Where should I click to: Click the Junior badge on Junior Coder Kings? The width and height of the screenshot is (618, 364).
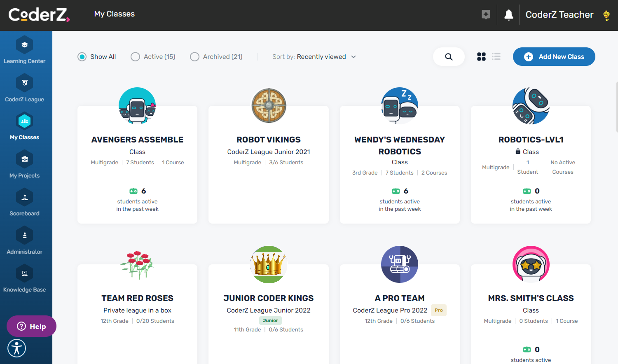click(x=270, y=320)
